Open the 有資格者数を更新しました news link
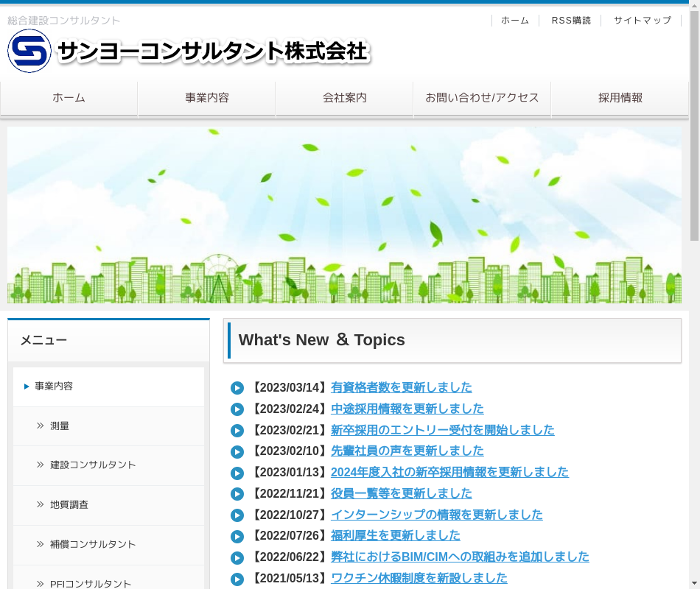700x589 pixels. click(402, 387)
